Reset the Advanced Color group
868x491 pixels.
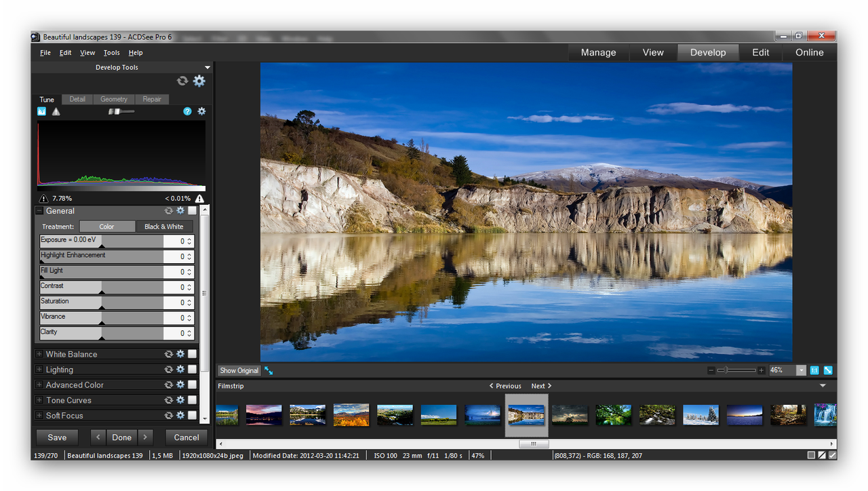[168, 385]
